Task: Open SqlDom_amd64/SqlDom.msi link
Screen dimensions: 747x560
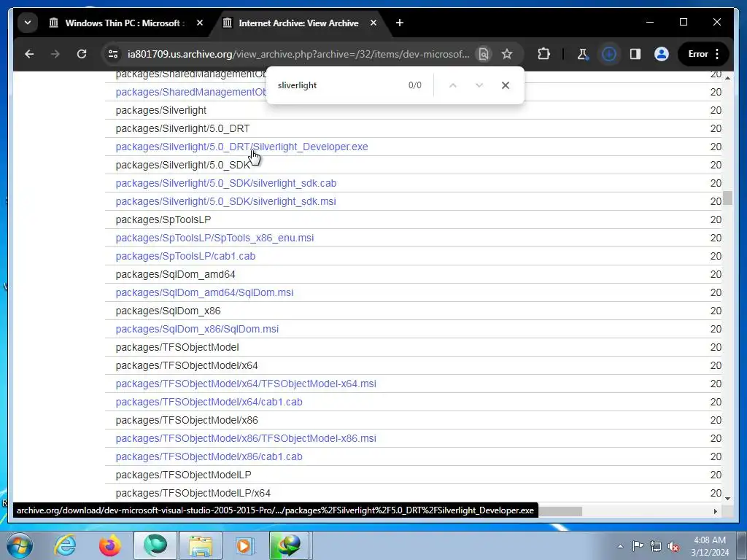Action: (x=204, y=293)
